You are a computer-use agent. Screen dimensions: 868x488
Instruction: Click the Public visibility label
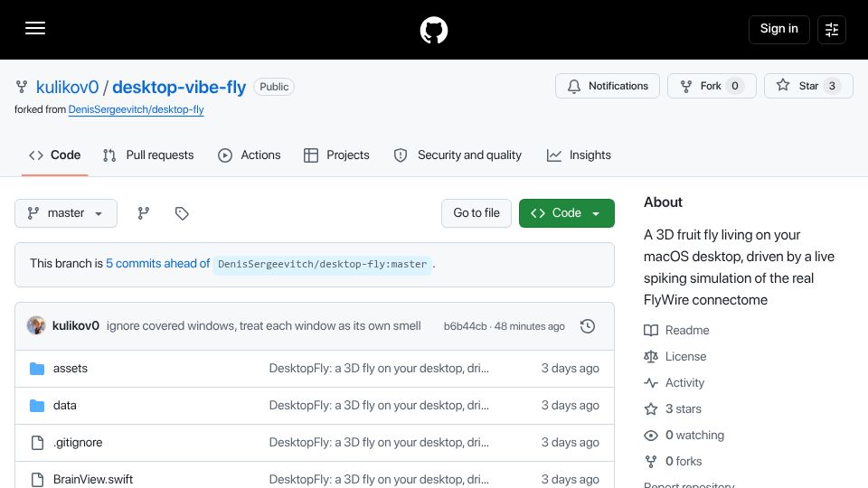274,87
